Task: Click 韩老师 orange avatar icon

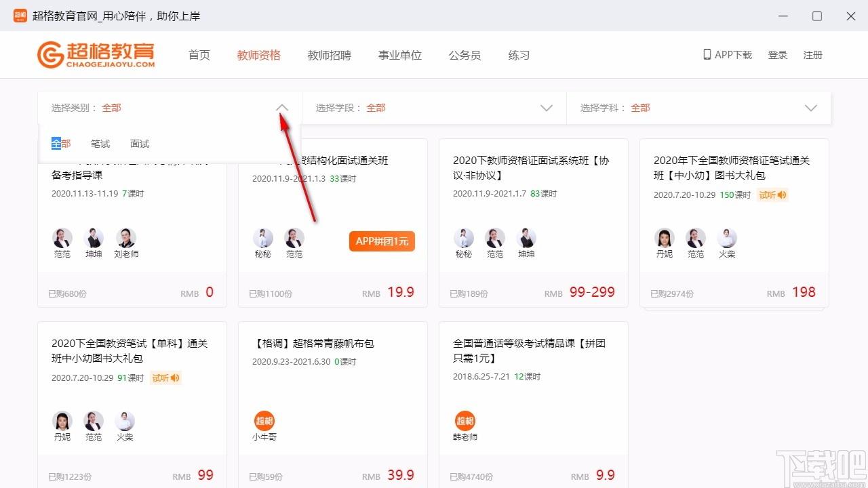Action: [x=465, y=421]
